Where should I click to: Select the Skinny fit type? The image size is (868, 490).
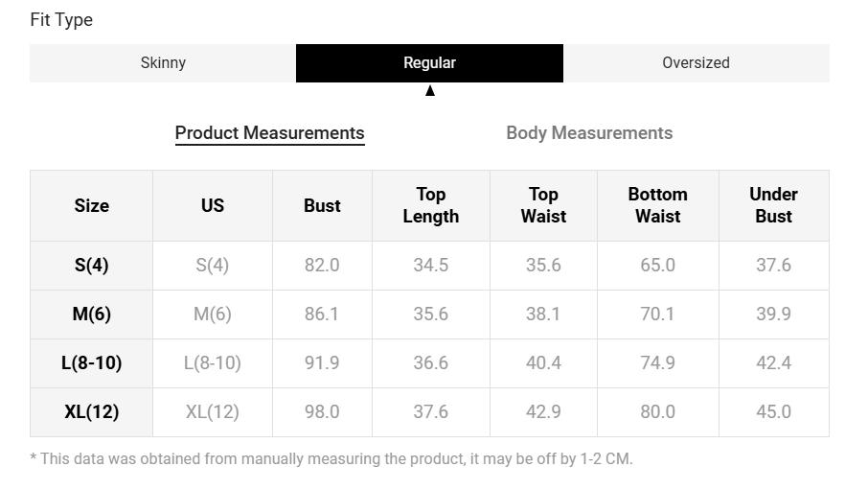[x=163, y=63]
